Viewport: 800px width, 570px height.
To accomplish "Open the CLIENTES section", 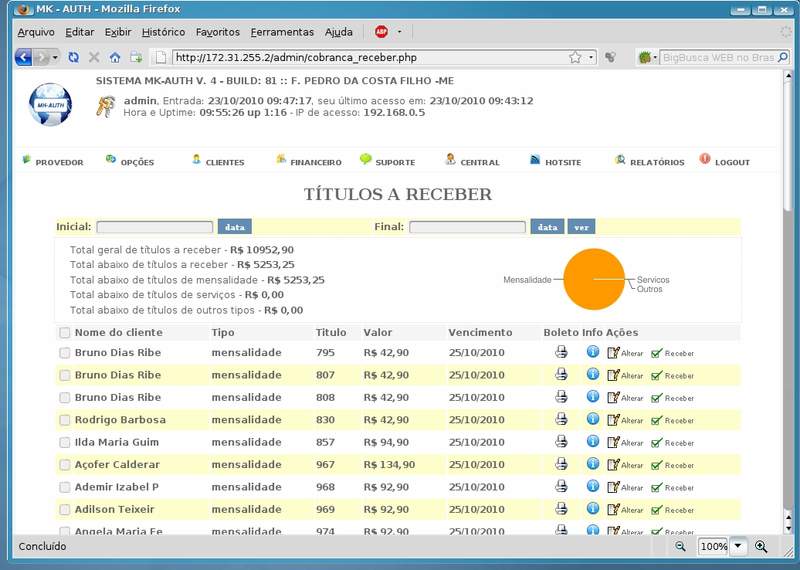I will point(218,161).
